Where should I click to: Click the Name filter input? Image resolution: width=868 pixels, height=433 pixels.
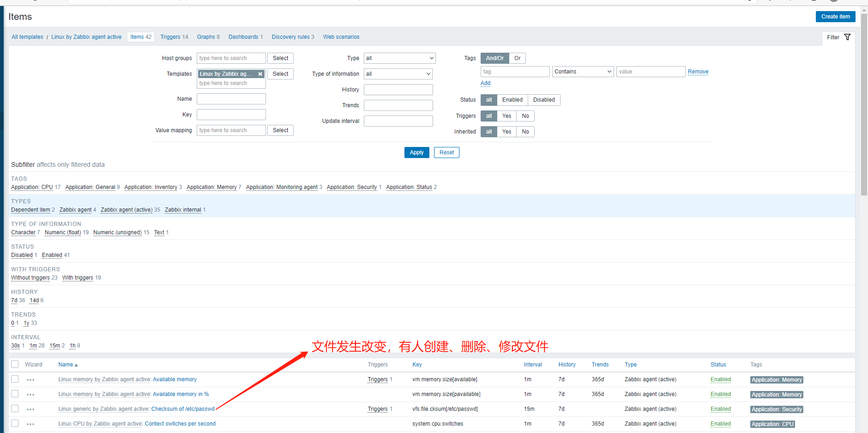[x=231, y=99]
